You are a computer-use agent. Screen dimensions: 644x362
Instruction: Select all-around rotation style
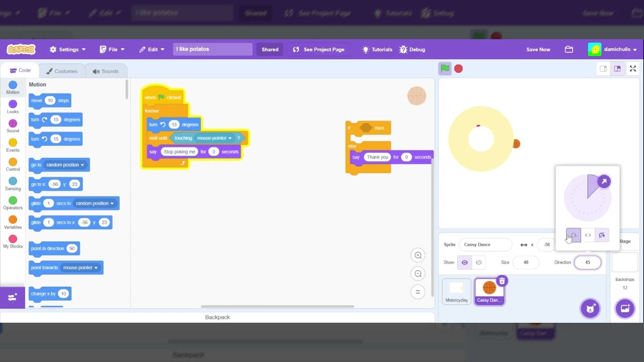click(x=574, y=235)
